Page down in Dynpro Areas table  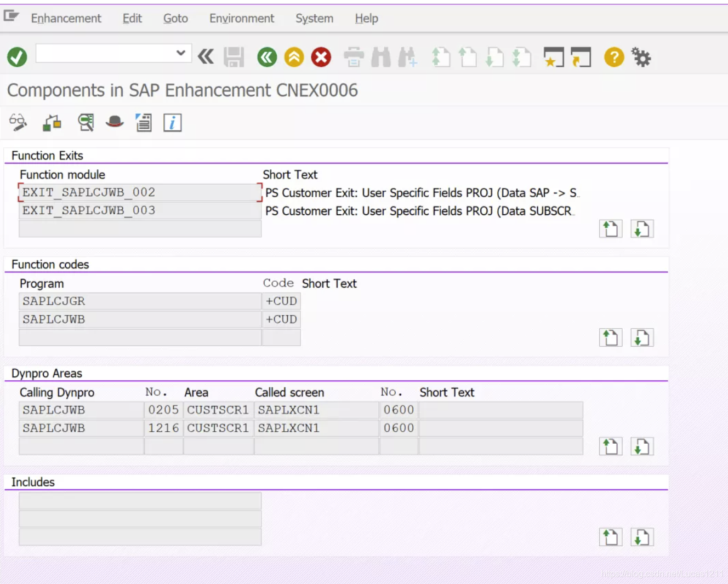(x=642, y=446)
